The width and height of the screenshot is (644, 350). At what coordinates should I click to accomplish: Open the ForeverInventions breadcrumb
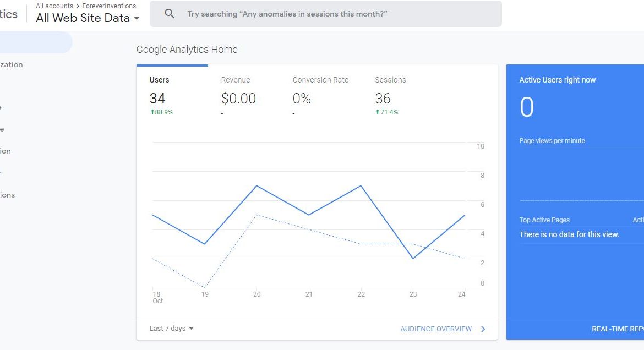click(x=109, y=6)
